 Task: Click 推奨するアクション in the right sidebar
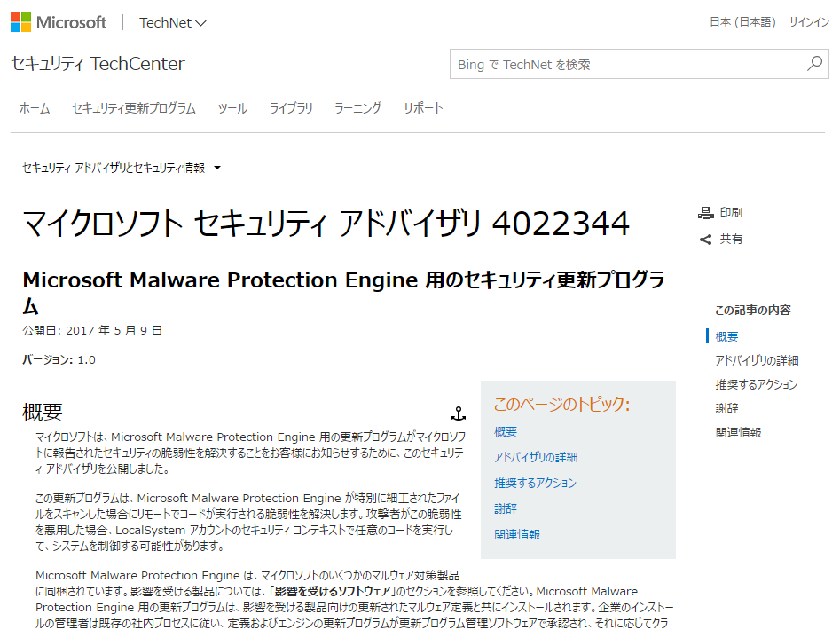pyautogui.click(x=756, y=384)
